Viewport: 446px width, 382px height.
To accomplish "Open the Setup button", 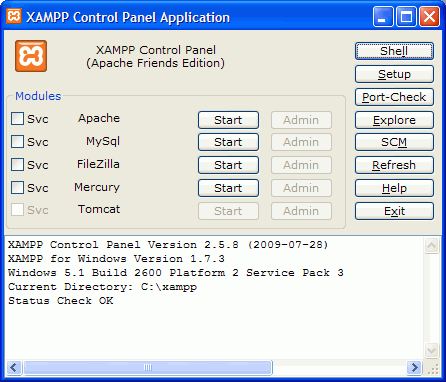I will click(394, 74).
